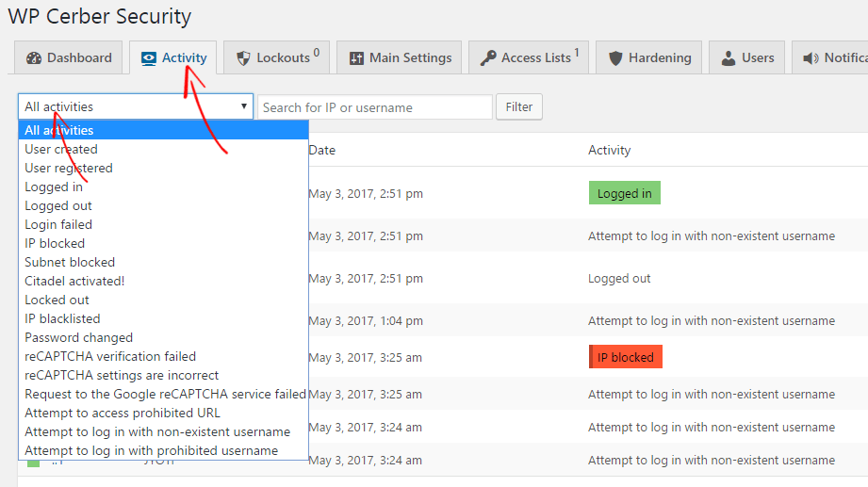Select the Login failed option
The height and width of the screenshot is (487, 868).
point(163,225)
